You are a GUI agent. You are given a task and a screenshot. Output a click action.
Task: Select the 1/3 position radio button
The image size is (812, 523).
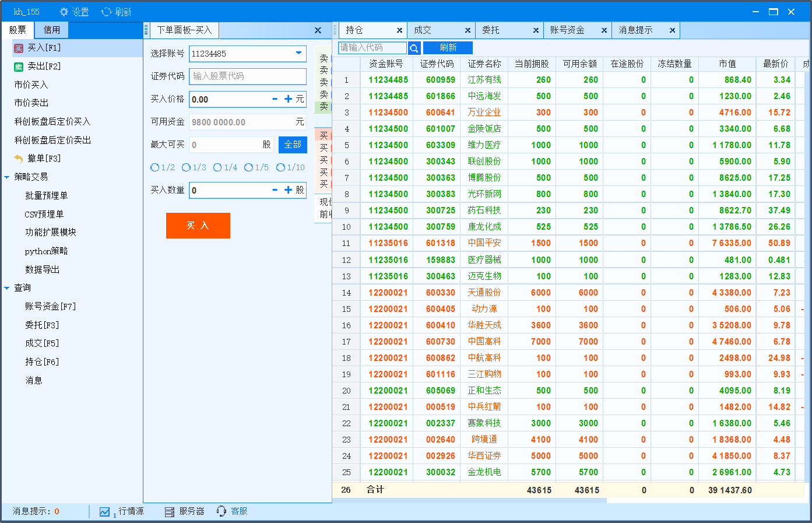coord(187,167)
